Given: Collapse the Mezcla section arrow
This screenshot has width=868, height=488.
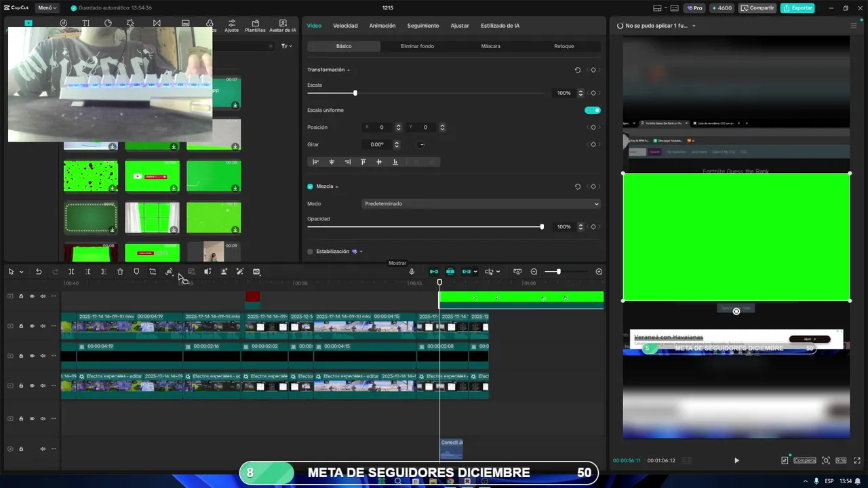Looking at the screenshot, I should click(337, 187).
